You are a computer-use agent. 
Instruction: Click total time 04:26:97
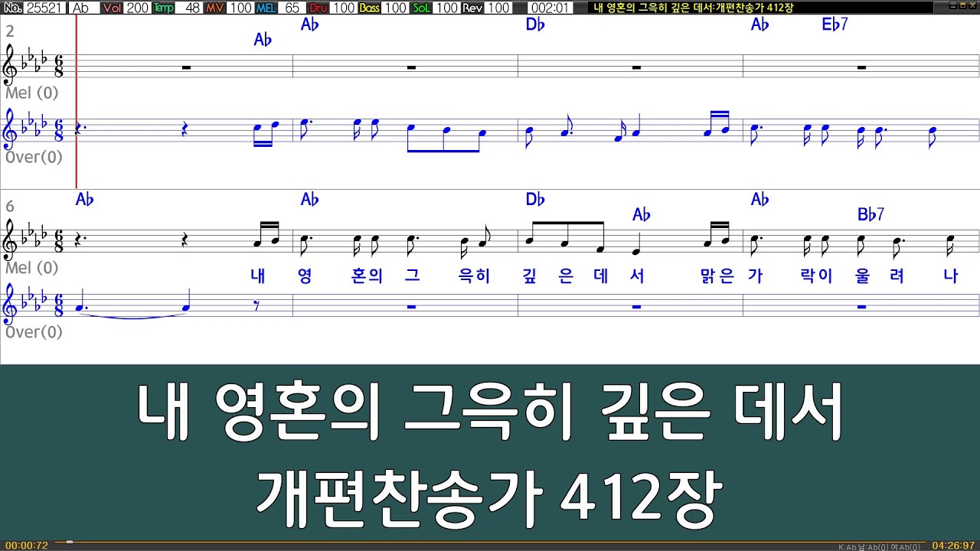point(952,546)
